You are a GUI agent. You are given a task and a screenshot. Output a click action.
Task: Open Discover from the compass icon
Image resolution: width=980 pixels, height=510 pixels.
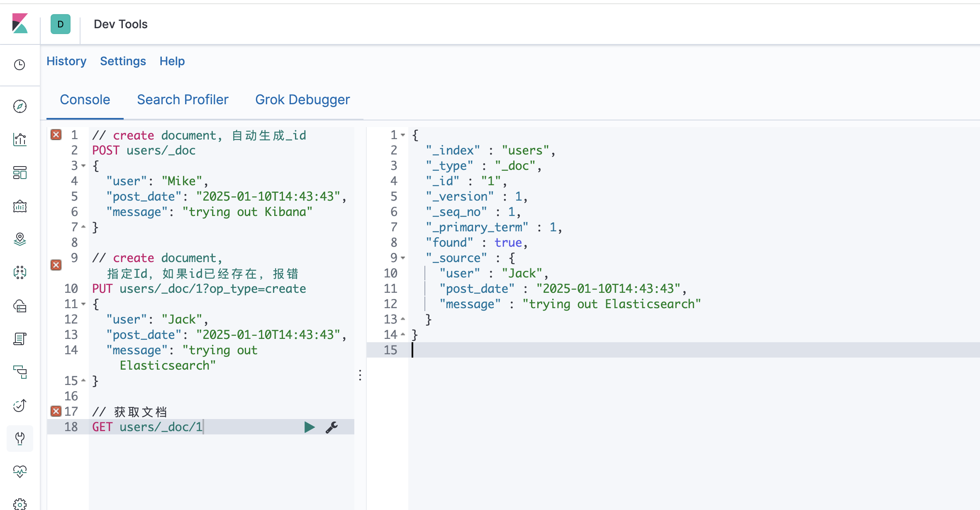pyautogui.click(x=20, y=106)
